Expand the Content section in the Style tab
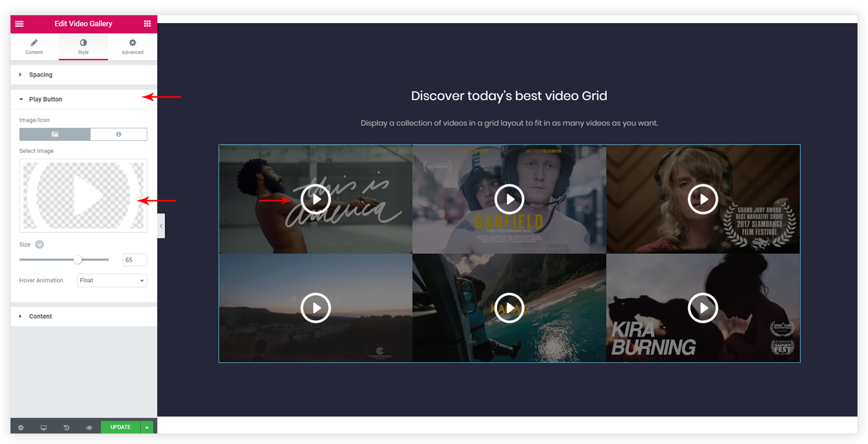 pyautogui.click(x=84, y=316)
